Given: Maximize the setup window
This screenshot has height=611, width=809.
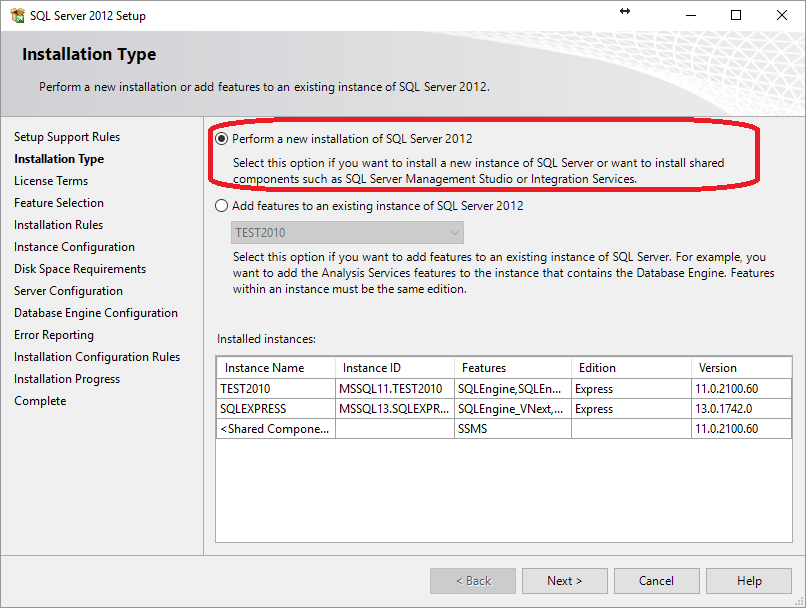Looking at the screenshot, I should pyautogui.click(x=736, y=15).
